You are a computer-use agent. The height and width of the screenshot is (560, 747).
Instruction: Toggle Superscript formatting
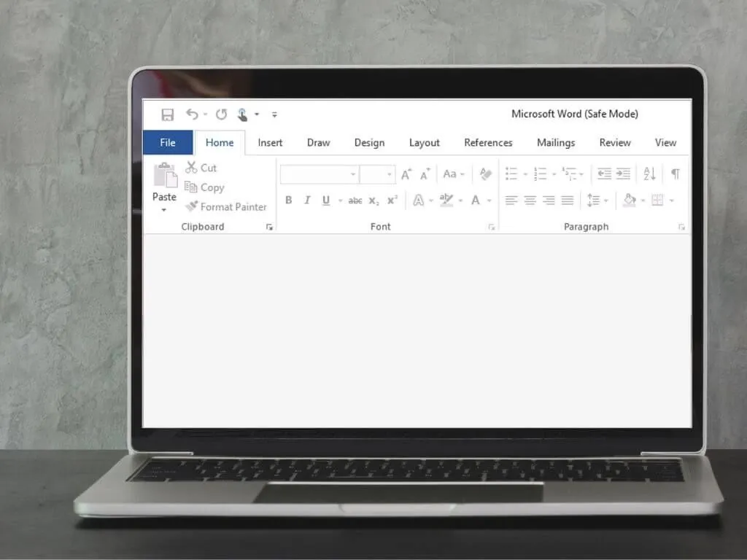click(x=392, y=200)
